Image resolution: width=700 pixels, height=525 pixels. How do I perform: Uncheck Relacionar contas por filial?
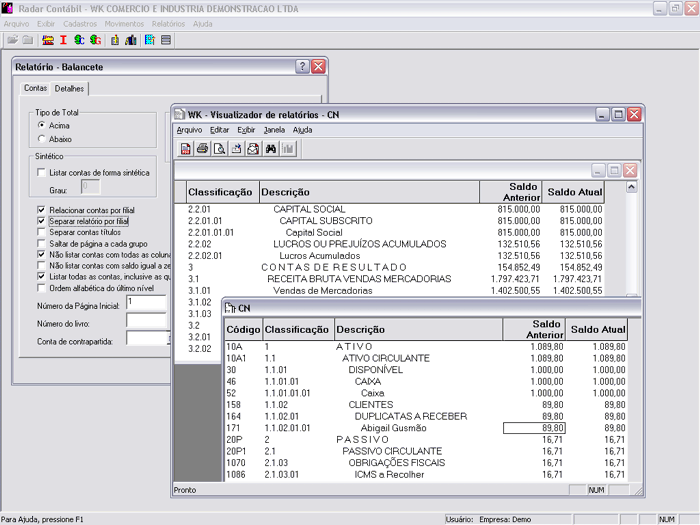41,210
